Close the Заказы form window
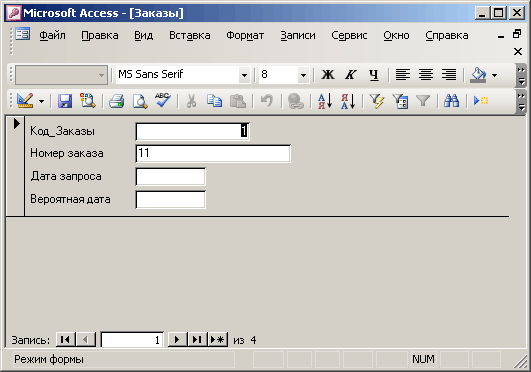 (518, 51)
